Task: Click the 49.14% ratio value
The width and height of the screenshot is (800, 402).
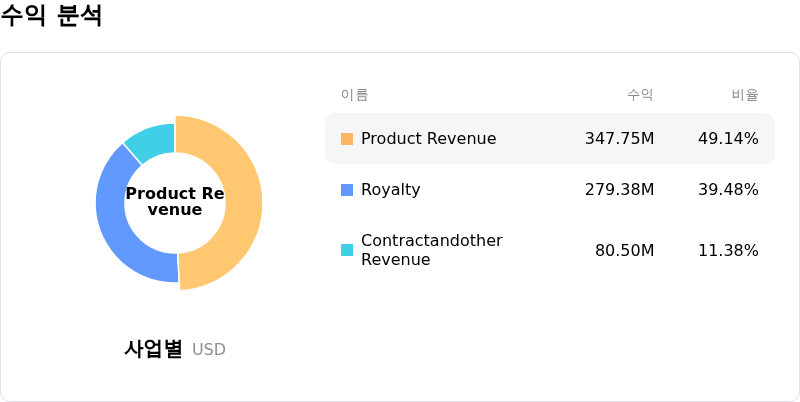Action: (x=728, y=139)
